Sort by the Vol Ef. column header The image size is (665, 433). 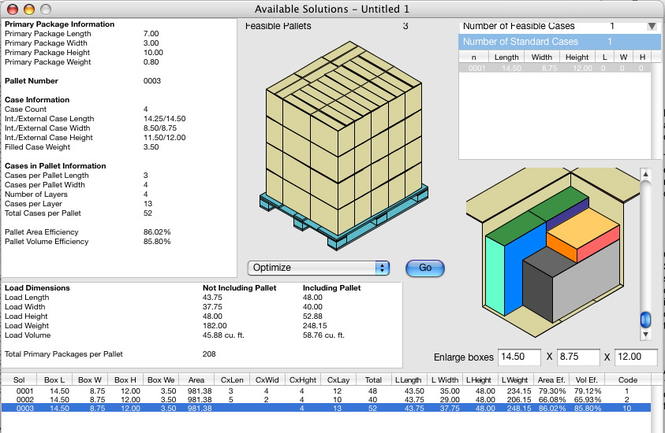pyautogui.click(x=587, y=380)
